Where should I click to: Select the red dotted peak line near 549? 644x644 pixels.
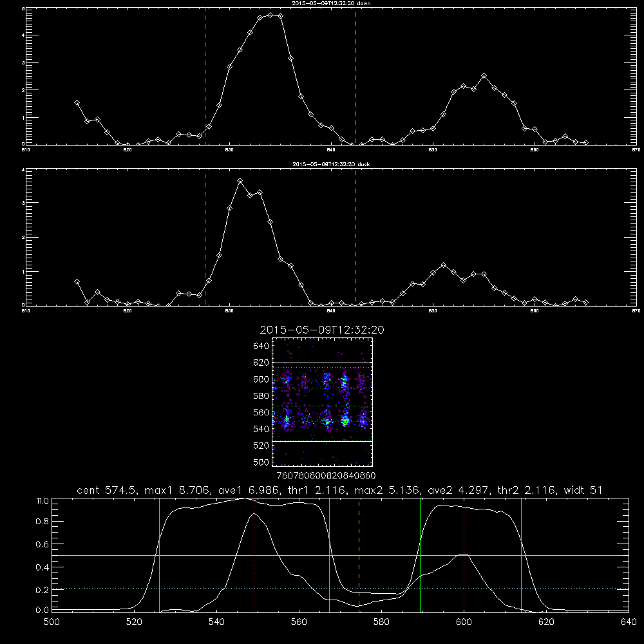tap(254, 555)
